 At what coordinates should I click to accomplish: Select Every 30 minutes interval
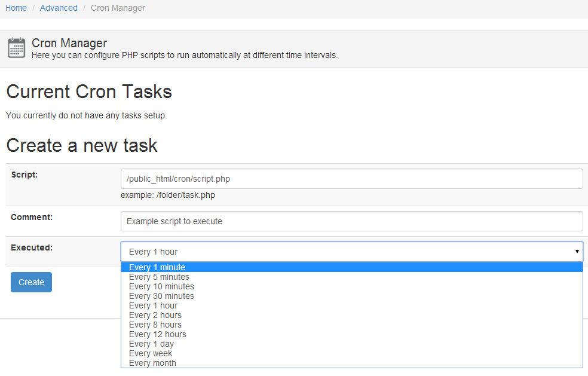point(161,296)
